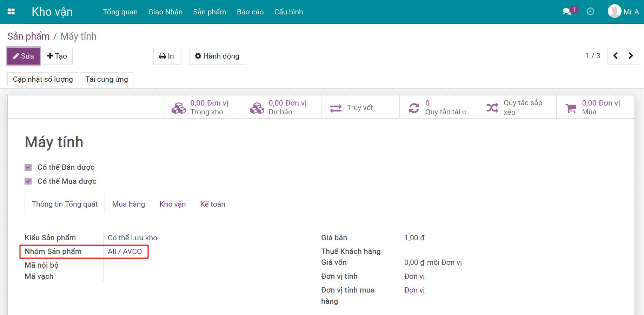644x315 pixels.
Task: Click the Sửa edit button
Action: [24, 56]
